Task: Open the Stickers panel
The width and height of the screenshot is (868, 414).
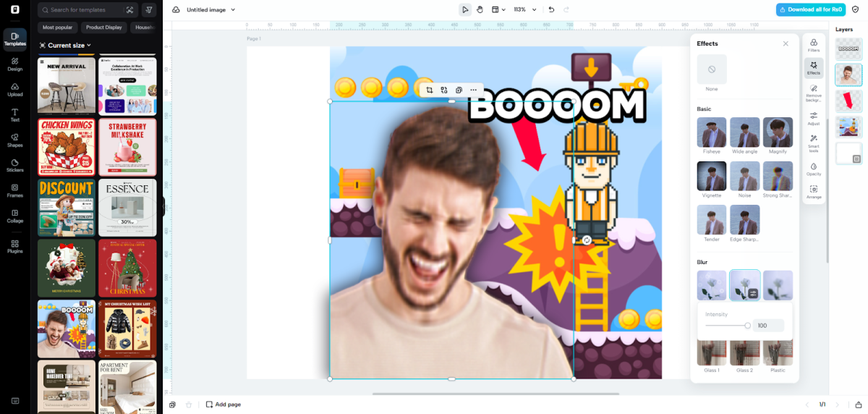Action: [14, 165]
